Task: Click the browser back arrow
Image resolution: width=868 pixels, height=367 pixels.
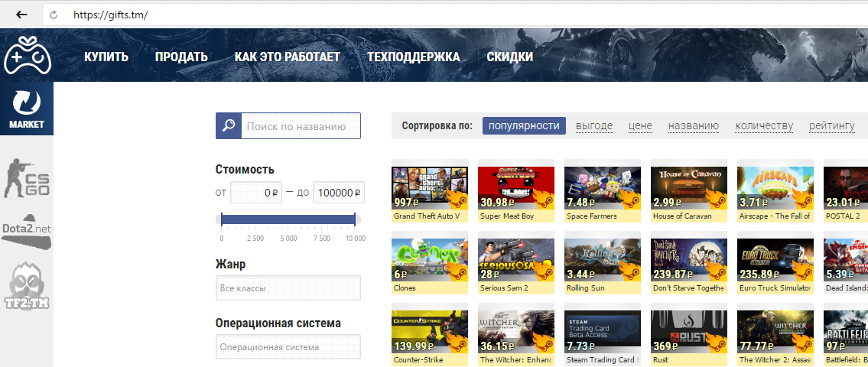Action: tap(21, 15)
